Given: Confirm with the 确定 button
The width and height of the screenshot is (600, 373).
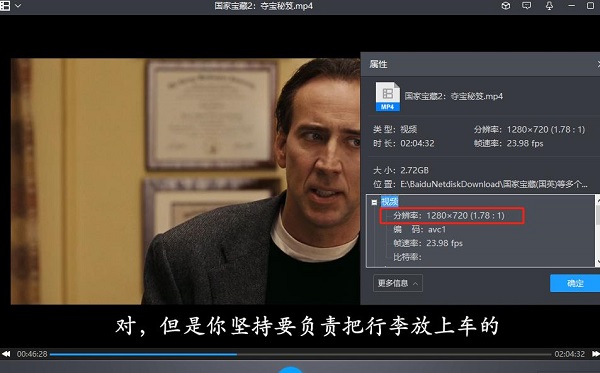Looking at the screenshot, I should (x=575, y=283).
